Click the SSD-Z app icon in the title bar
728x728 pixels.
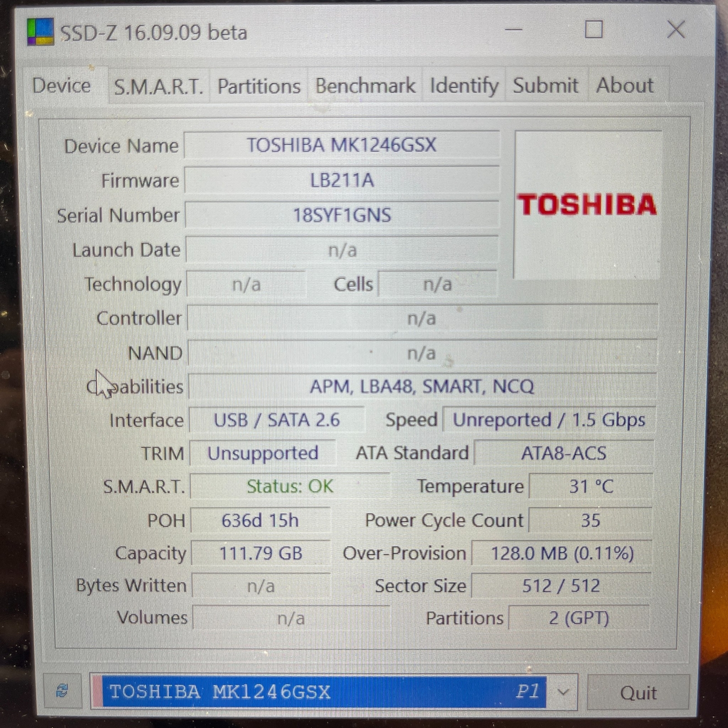40,32
